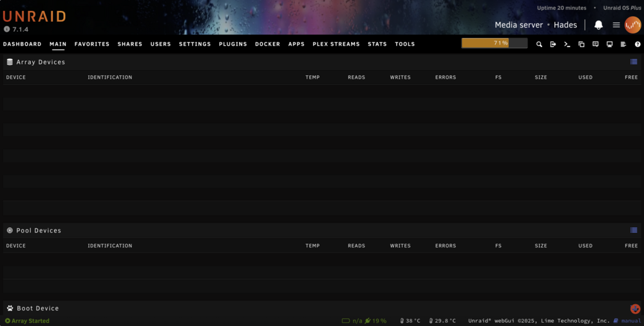The width and height of the screenshot is (644, 326).
Task: Click the 71% usage progress bar
Action: tap(495, 43)
